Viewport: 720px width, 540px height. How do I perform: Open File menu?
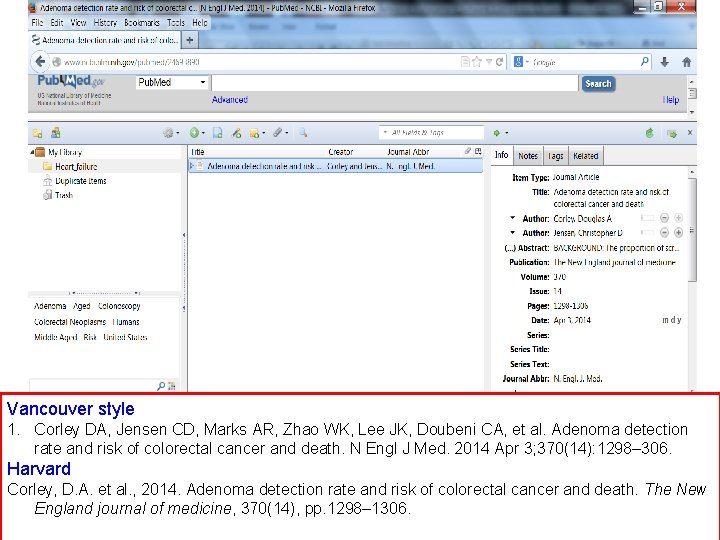coord(37,22)
